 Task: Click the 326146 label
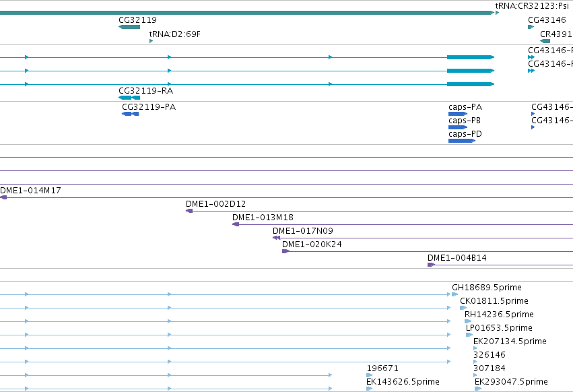[x=490, y=355]
